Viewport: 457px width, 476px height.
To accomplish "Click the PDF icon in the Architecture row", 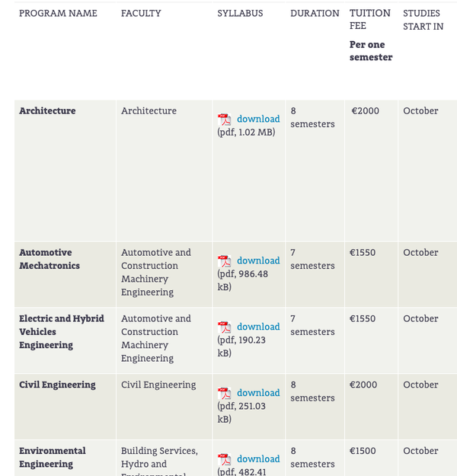I will [x=224, y=120].
